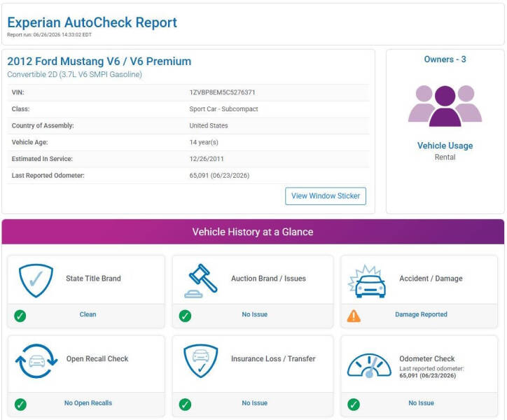The image size is (507, 420).
Task: Click the green checkmark beside No Open Recalls
Action: tap(20, 404)
